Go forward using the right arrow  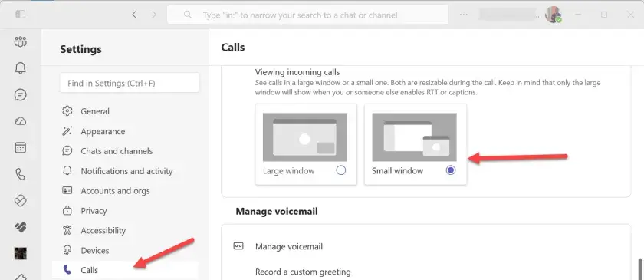[154, 15]
